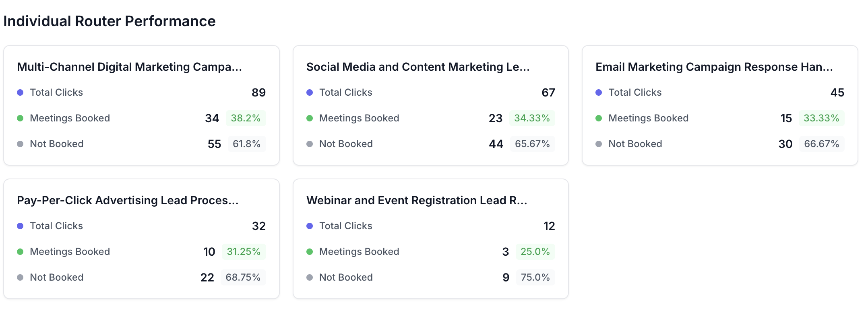The image size is (868, 312).
Task: Click the 34.33% meetings booked badge
Action: (532, 118)
